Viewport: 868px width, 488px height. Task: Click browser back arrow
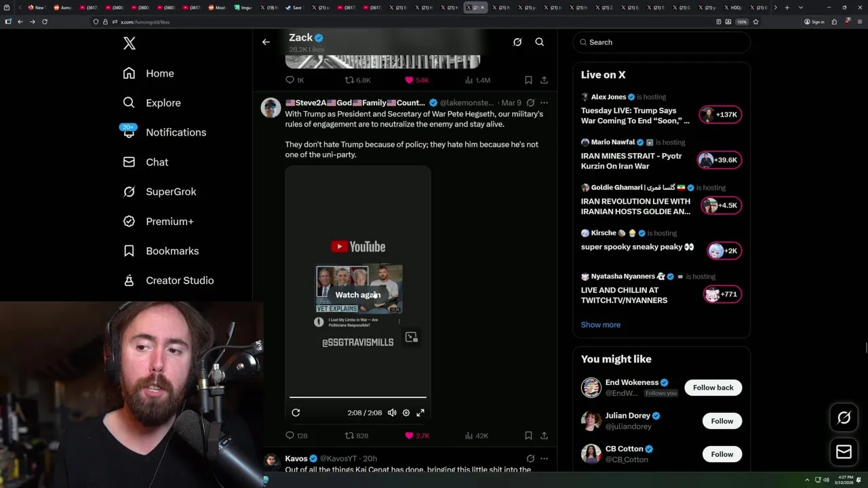point(20,22)
